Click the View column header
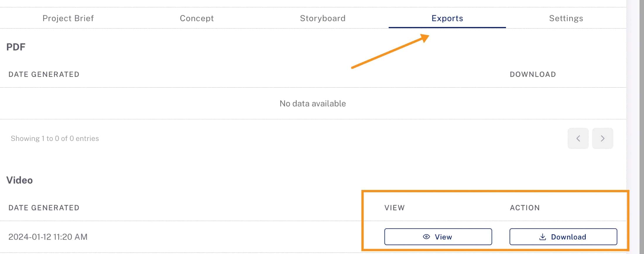The height and width of the screenshot is (254, 644). [394, 208]
